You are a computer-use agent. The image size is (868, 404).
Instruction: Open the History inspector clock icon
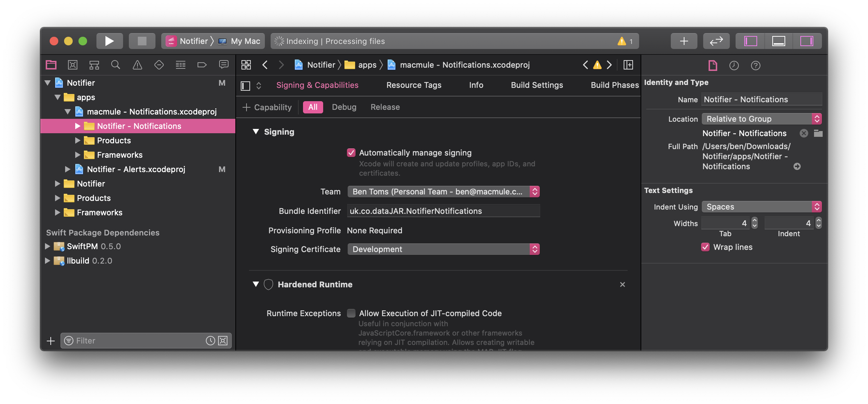click(x=734, y=66)
